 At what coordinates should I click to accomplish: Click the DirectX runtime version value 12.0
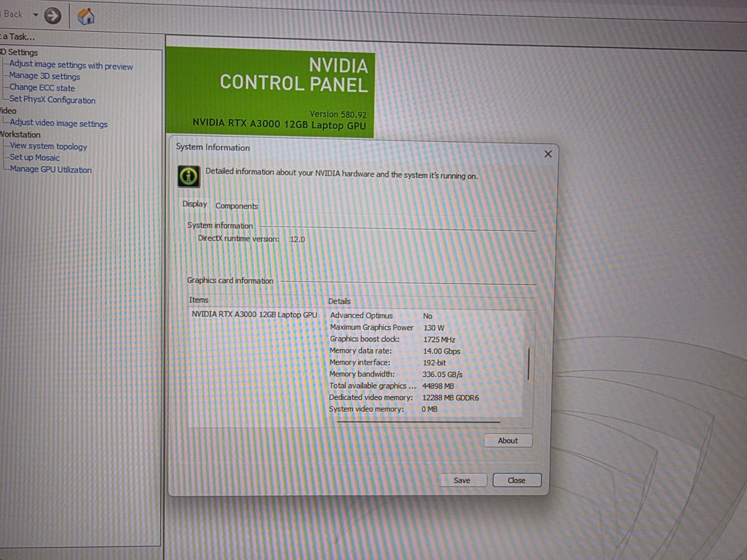click(x=297, y=239)
